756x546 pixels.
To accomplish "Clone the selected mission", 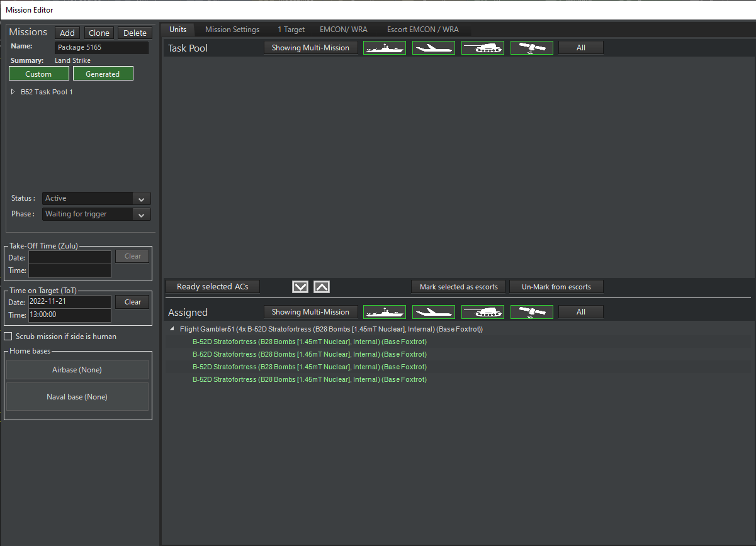I will pos(99,33).
